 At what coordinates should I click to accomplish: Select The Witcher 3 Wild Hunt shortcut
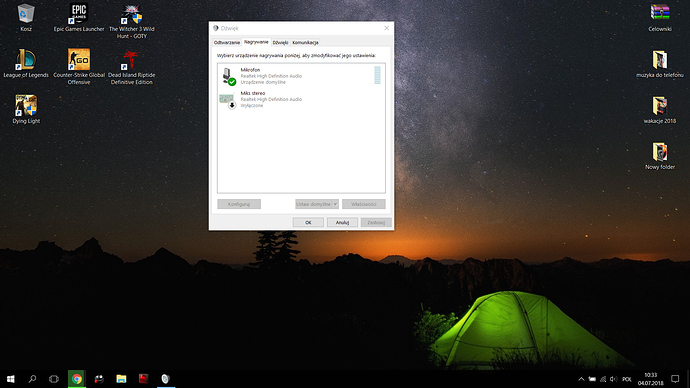coord(132,22)
